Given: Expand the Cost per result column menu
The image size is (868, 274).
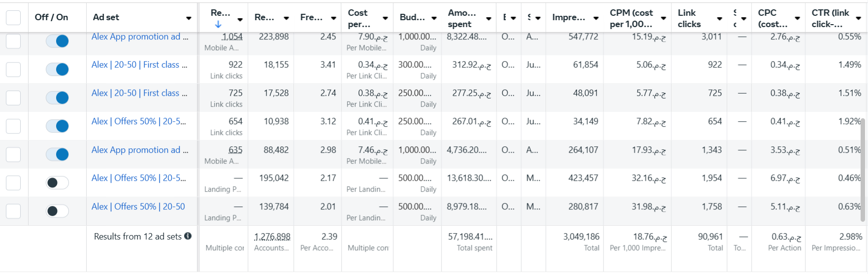Looking at the screenshot, I should [385, 18].
